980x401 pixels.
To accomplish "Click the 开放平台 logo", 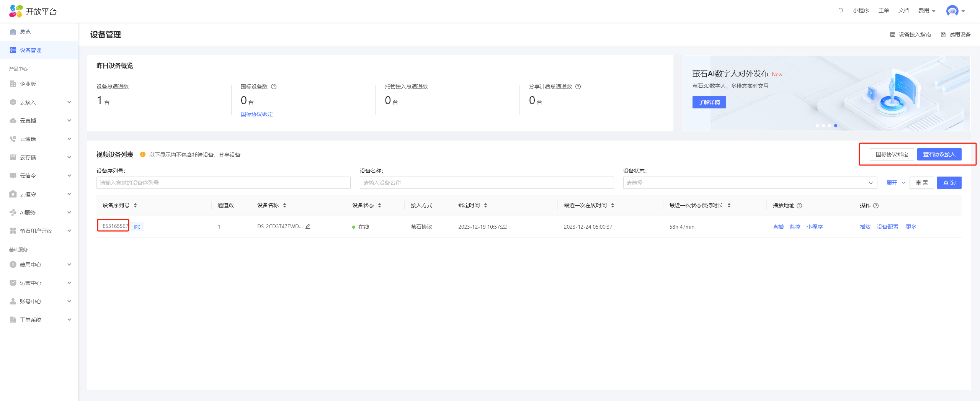I will (x=33, y=11).
